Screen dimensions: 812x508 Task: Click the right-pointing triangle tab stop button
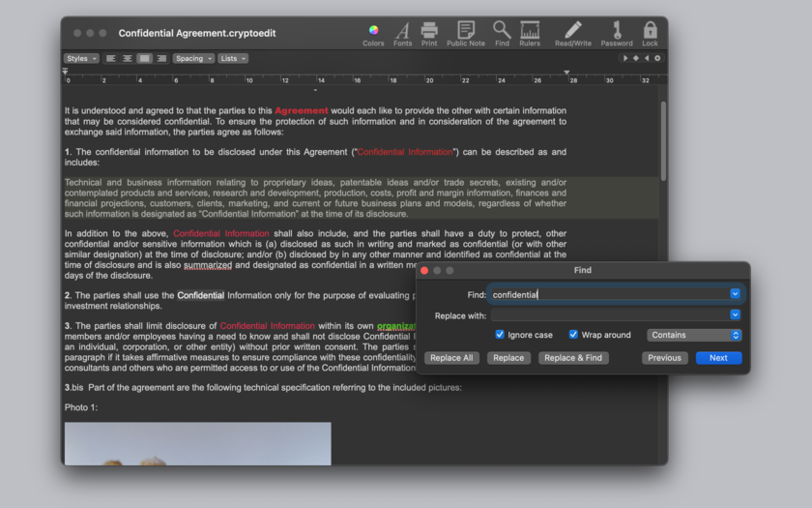[x=625, y=58]
